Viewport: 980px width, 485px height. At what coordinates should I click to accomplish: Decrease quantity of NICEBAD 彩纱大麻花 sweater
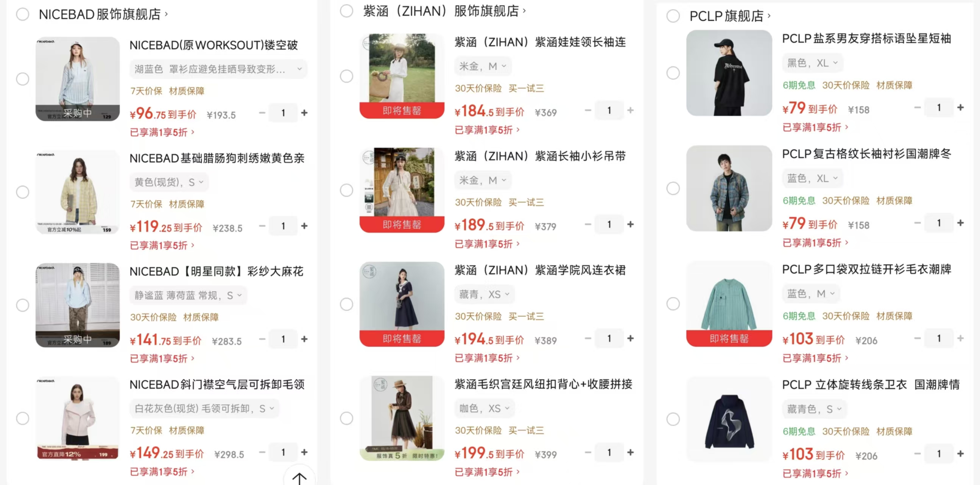tap(262, 339)
